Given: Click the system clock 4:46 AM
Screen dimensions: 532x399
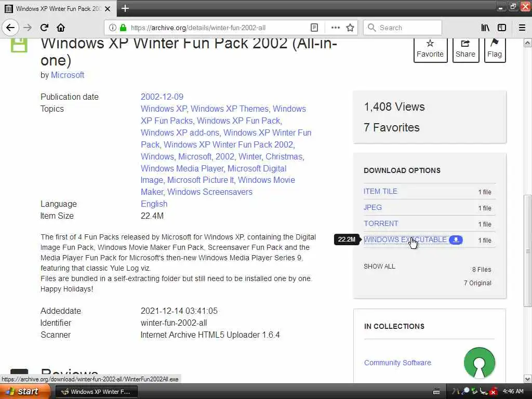Looking at the screenshot, I should pos(513,391).
